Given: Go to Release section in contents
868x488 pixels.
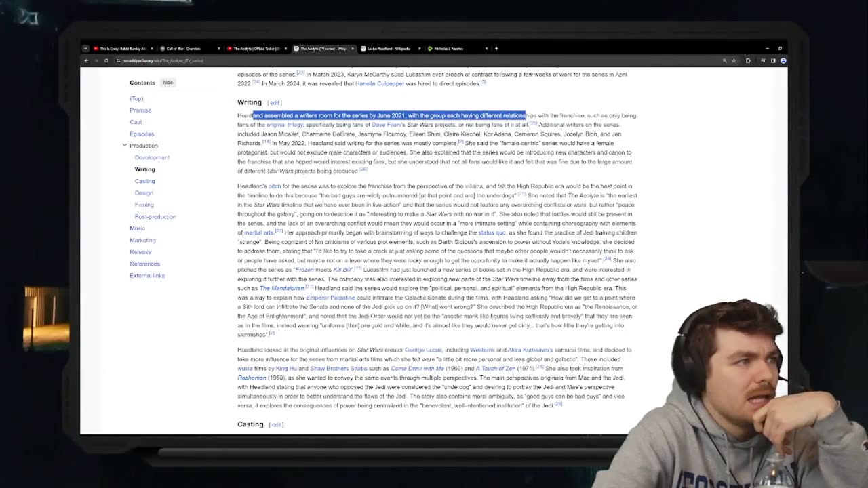Looking at the screenshot, I should 140,252.
